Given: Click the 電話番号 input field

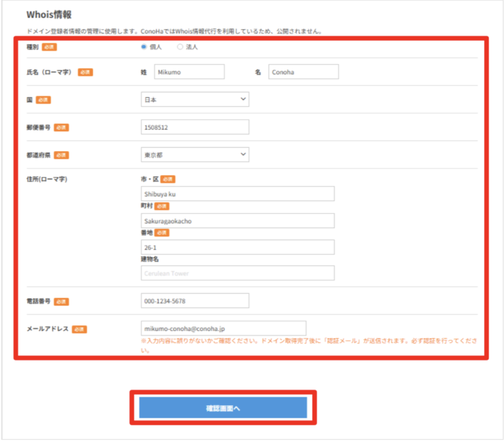Looking at the screenshot, I should 194,301.
